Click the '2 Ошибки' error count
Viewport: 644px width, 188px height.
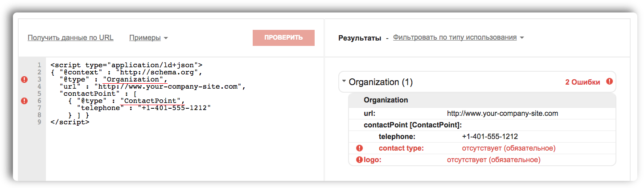pos(582,82)
